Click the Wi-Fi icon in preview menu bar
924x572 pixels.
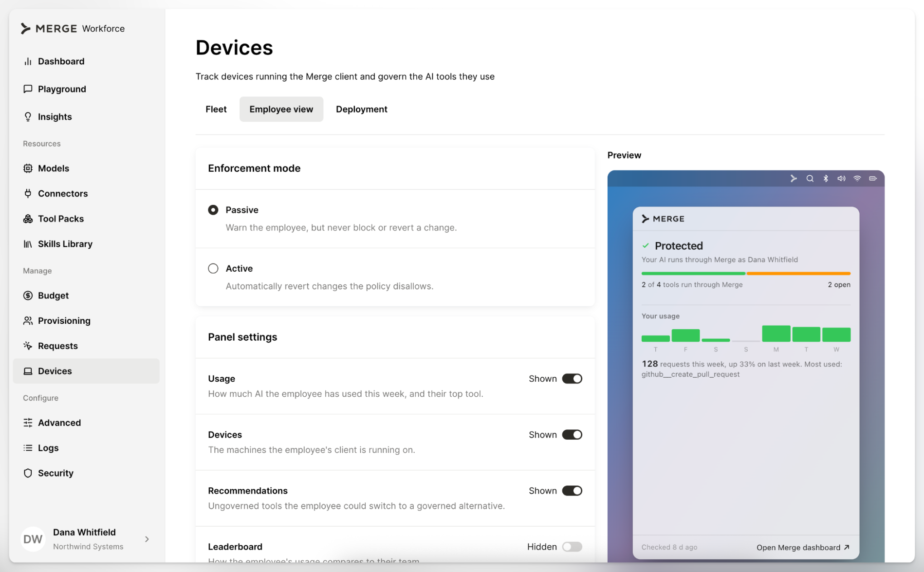click(x=857, y=178)
